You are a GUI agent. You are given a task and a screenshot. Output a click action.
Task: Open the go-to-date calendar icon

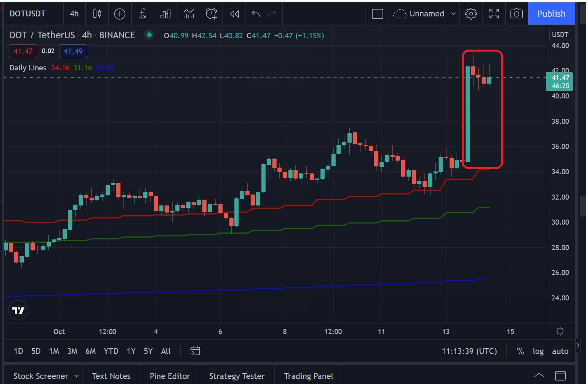click(195, 351)
